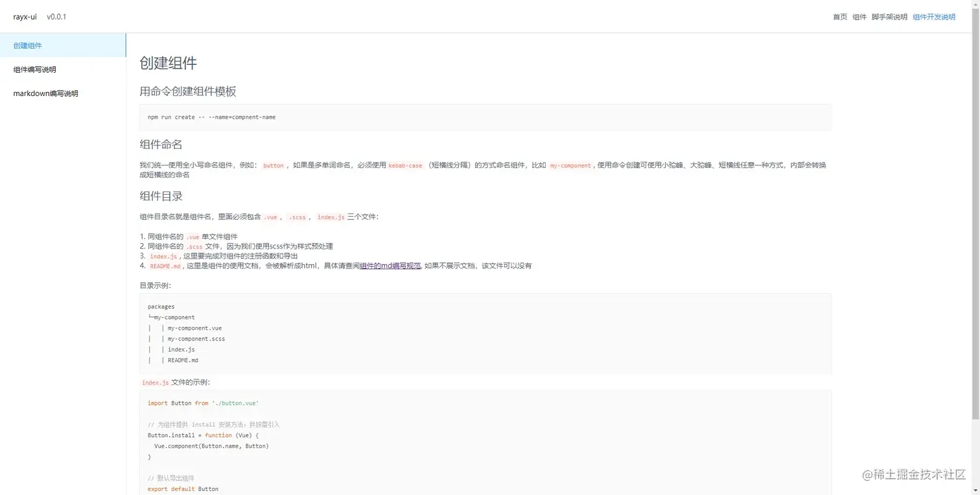980x495 pixels.
Task: Open the 首页 navigation link
Action: tap(839, 17)
